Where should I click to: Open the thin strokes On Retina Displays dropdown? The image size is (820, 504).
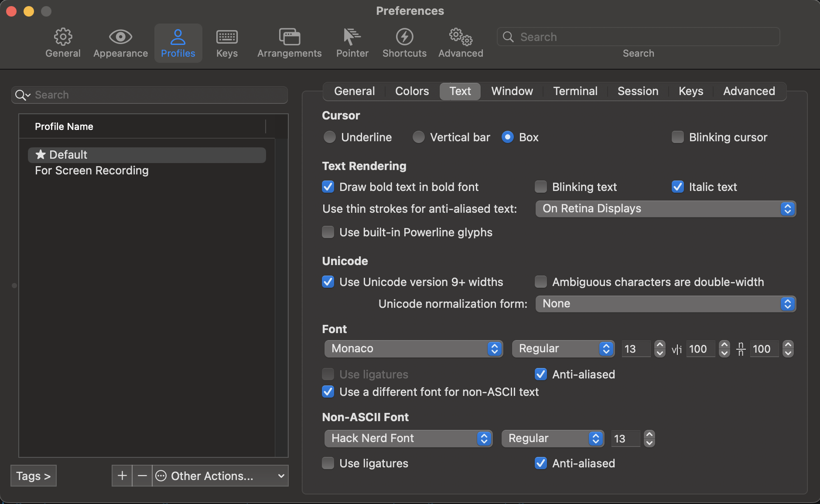click(666, 208)
